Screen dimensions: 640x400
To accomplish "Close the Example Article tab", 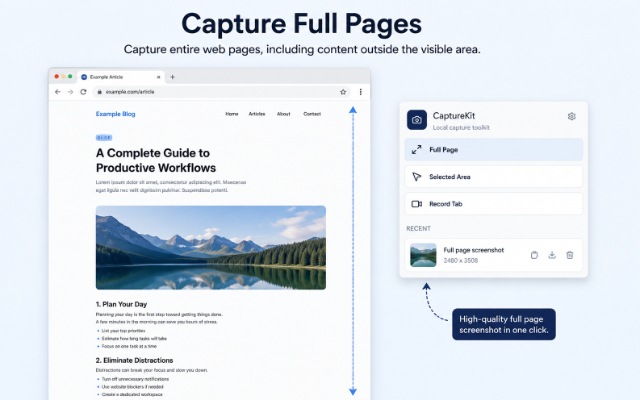I will click(x=158, y=77).
